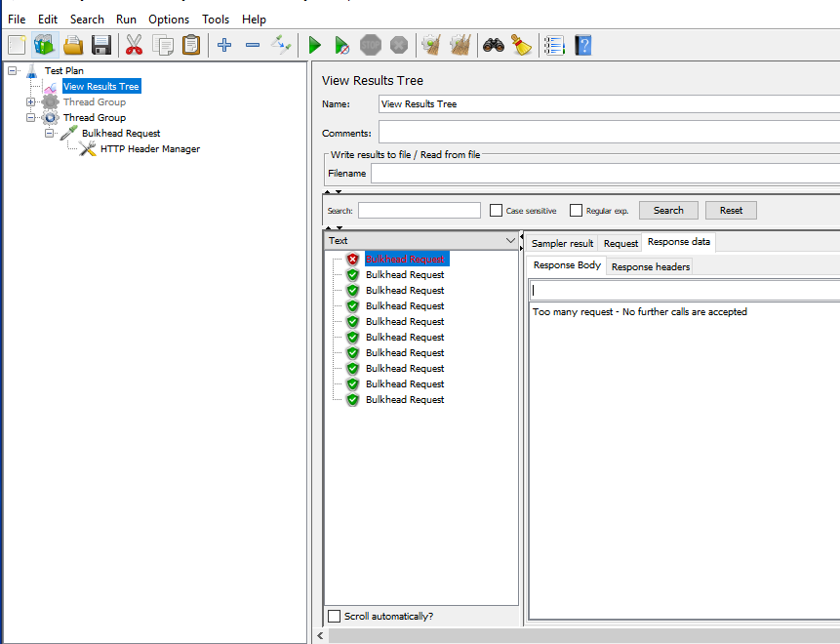Click into the Filename input field
Viewport: 840px width, 644px height.
coord(605,173)
